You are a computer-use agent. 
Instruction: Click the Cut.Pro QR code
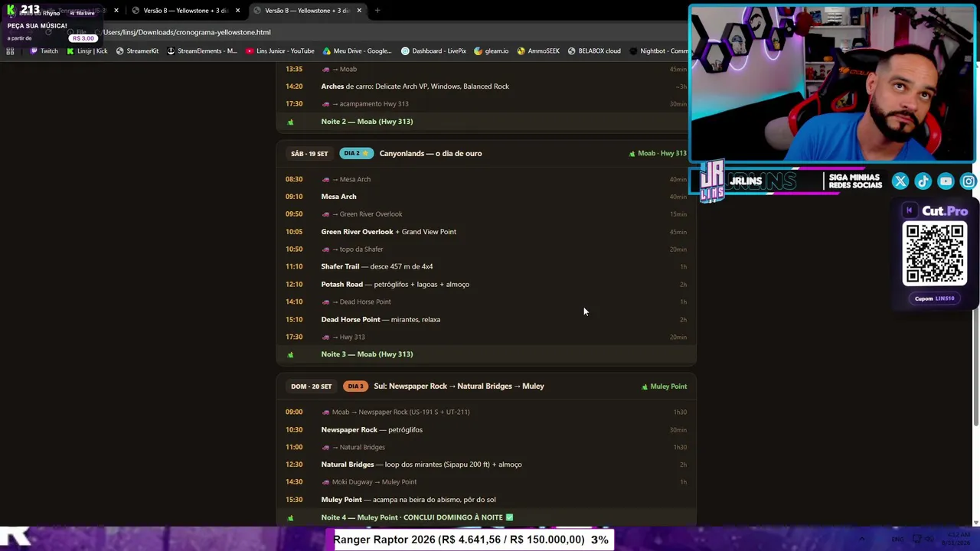click(x=935, y=254)
